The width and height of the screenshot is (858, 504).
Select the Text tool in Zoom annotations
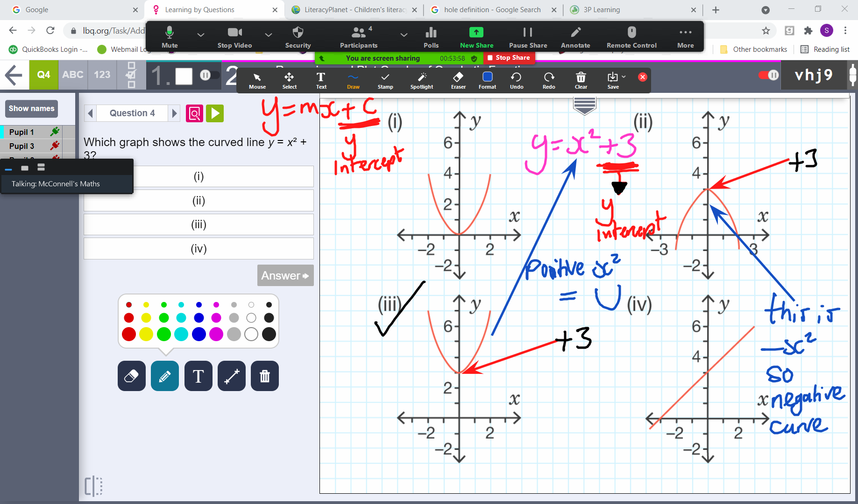click(321, 80)
